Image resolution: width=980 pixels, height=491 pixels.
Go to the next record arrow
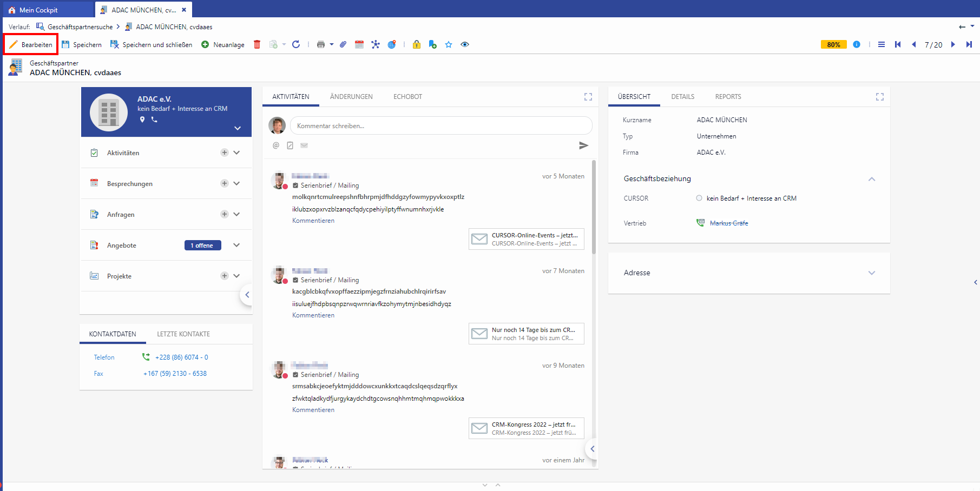click(x=953, y=44)
